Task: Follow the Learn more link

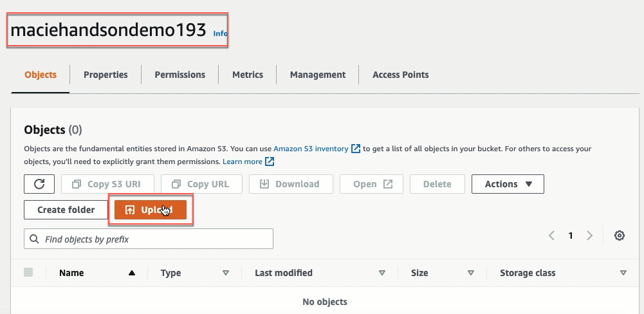Action: [x=243, y=162]
